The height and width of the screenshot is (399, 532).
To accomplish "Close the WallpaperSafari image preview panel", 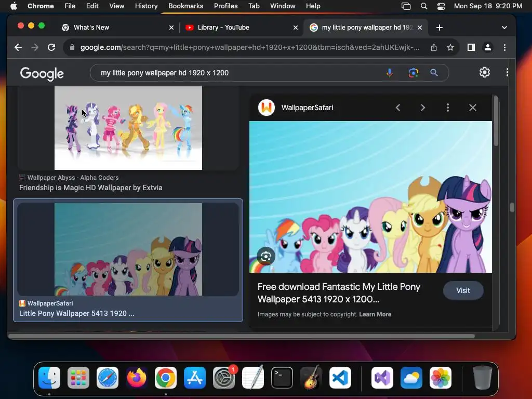I will [473, 108].
